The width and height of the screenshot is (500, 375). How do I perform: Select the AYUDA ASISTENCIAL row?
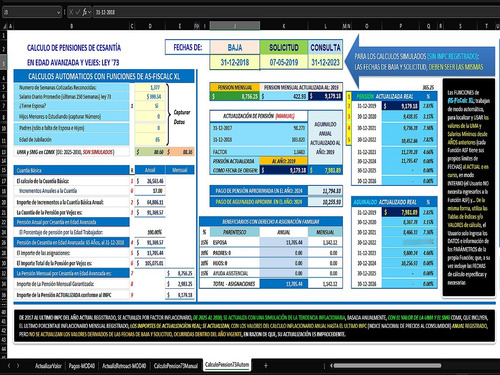(x=271, y=273)
